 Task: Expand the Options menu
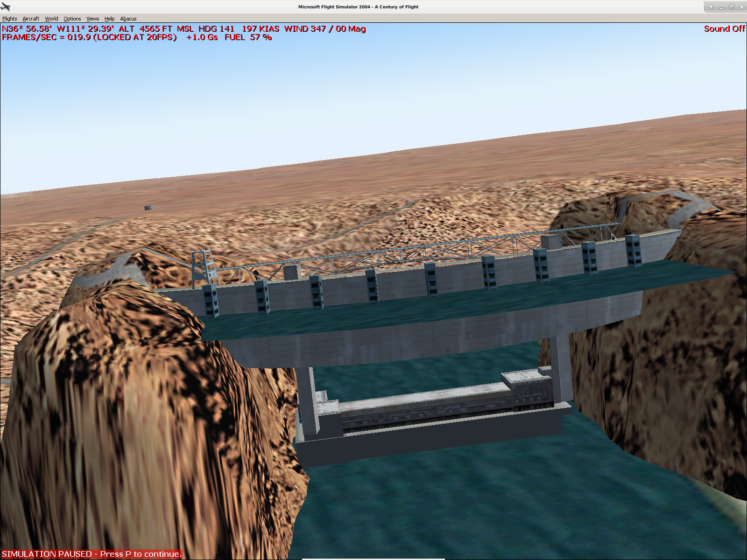point(72,19)
